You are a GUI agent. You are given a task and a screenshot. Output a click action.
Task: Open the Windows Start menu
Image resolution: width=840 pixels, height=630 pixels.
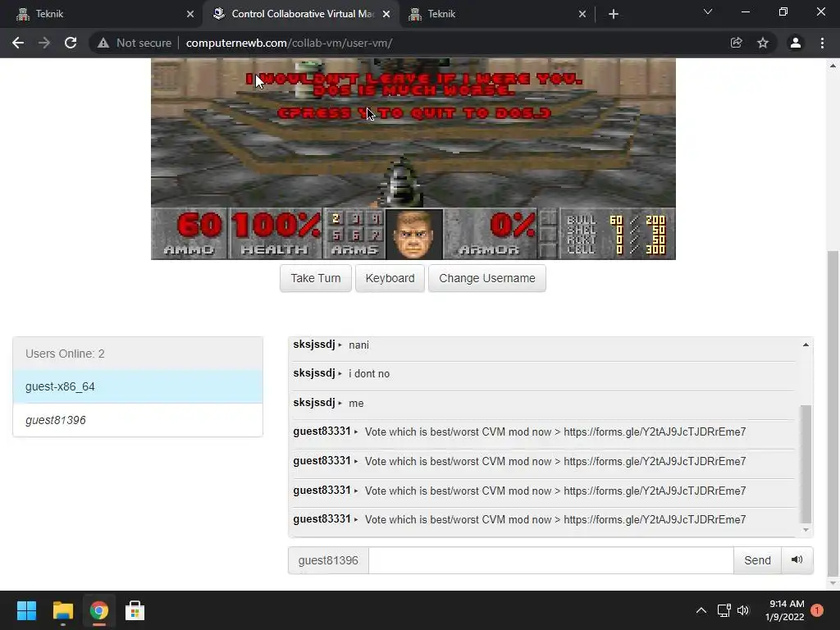(26, 610)
